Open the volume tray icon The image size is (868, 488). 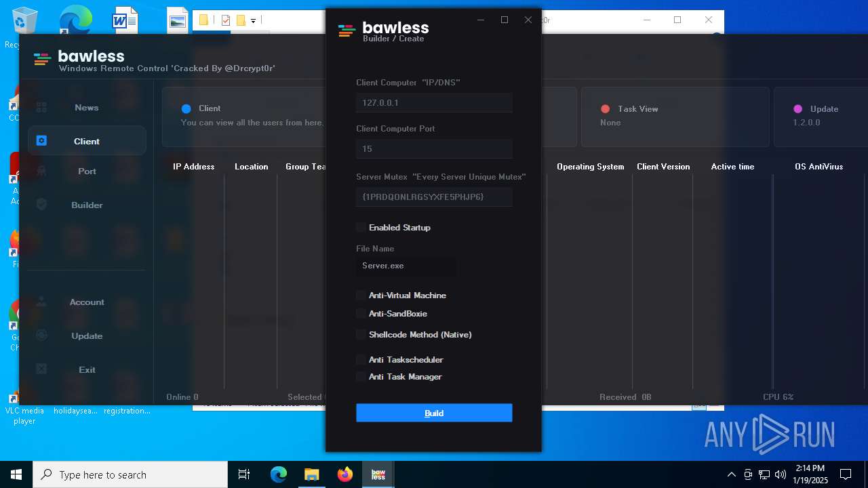coord(781,474)
